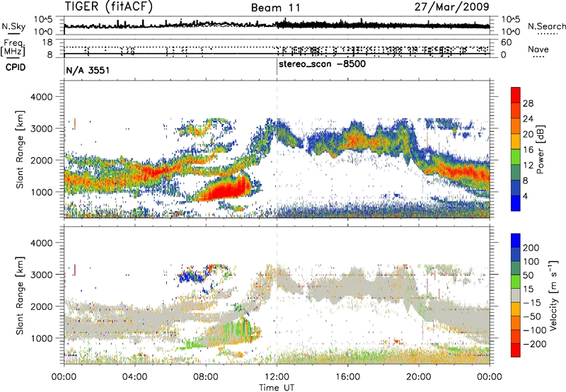Pick the blue 4–8 dB Power colorbar segment
The width and height of the screenshot is (566, 392).
click(x=516, y=188)
